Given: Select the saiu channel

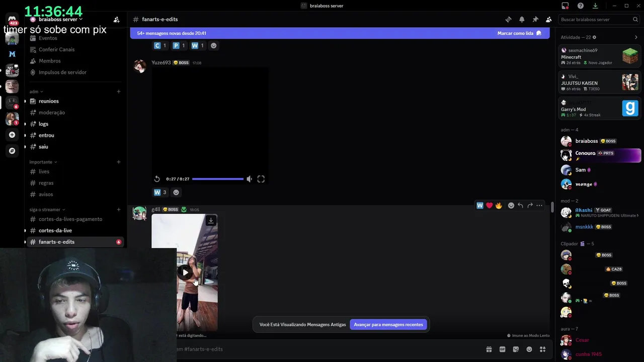Looking at the screenshot, I should 43,147.
